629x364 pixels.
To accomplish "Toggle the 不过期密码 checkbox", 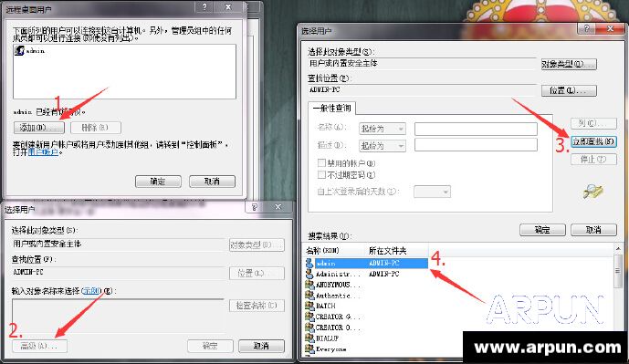I will coord(321,174).
